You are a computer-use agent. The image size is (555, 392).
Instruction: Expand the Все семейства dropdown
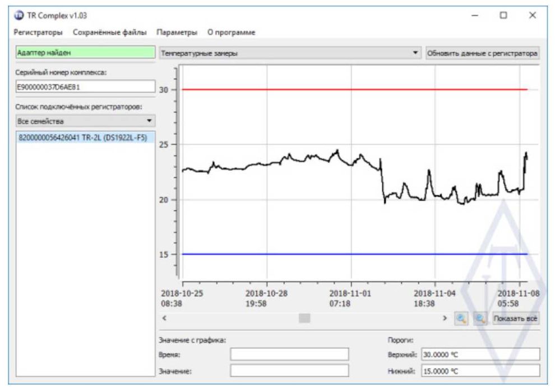(x=85, y=121)
